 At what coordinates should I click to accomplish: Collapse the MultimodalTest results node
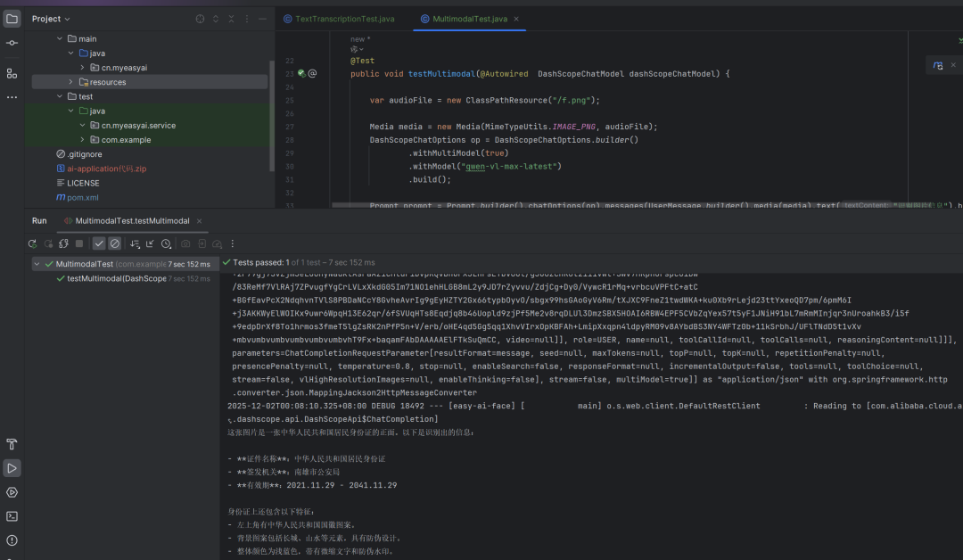(37, 264)
